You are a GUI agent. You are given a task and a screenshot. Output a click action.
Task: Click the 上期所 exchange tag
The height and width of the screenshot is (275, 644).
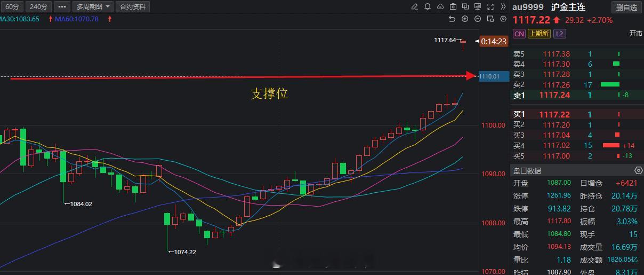(x=539, y=33)
